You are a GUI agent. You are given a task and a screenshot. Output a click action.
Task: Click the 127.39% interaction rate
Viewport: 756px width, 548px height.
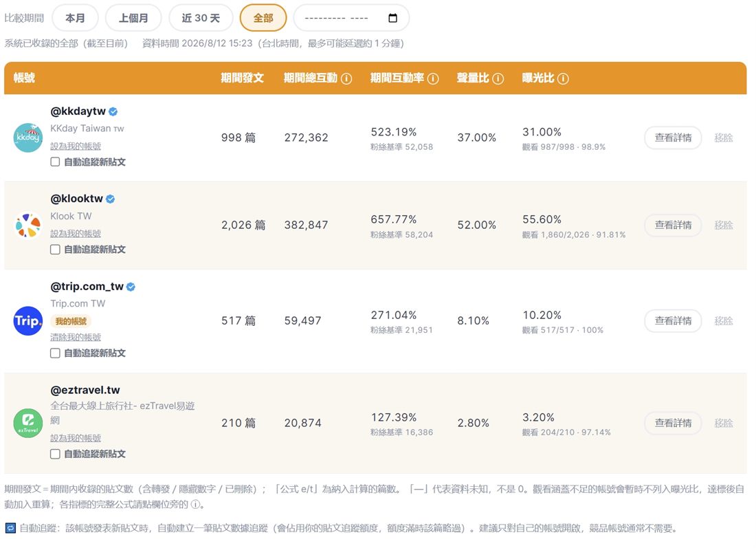coord(393,417)
